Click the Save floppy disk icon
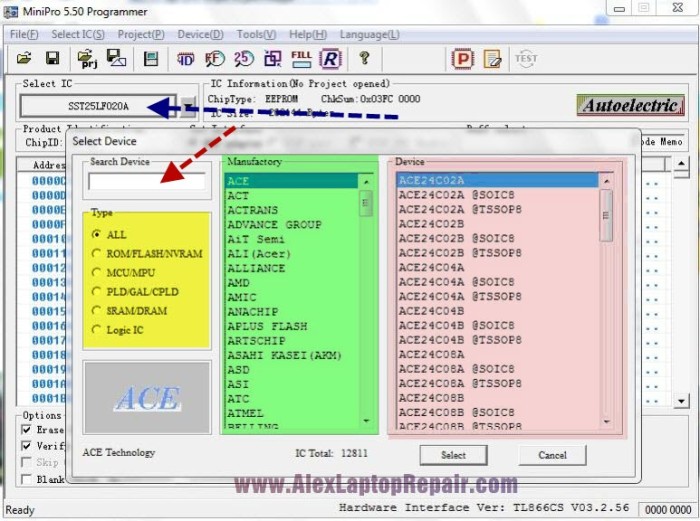Screen dimensions: 700x521 coord(52,59)
